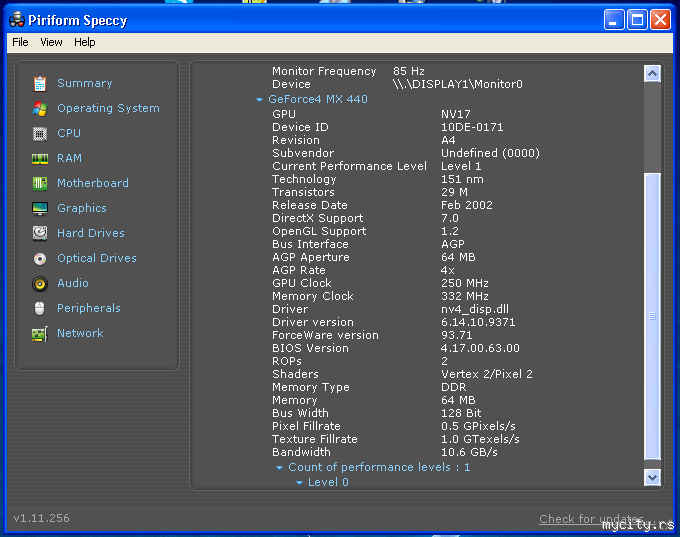Open the Audio section label
680x537 pixels.
[73, 283]
